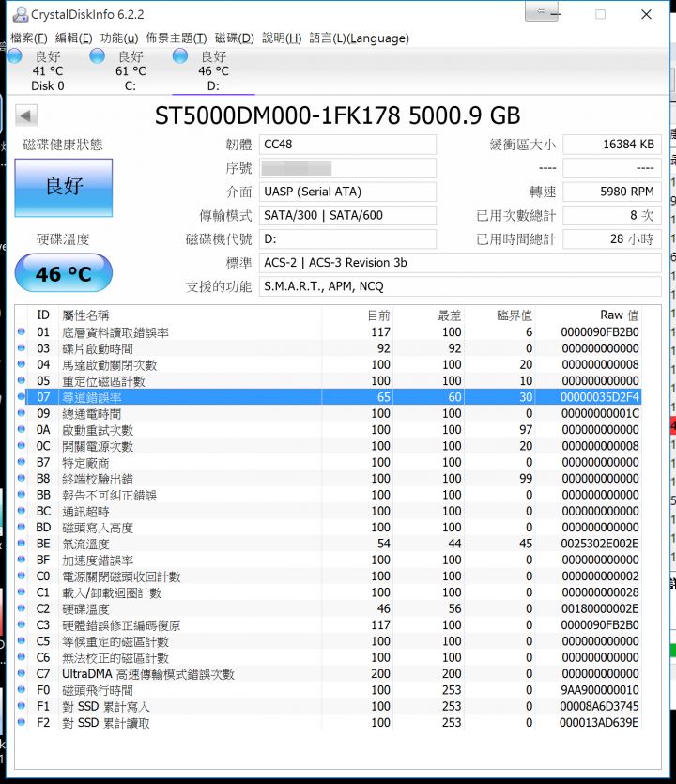
Task: Click status dot for attribute C2 row
Action: point(21,608)
